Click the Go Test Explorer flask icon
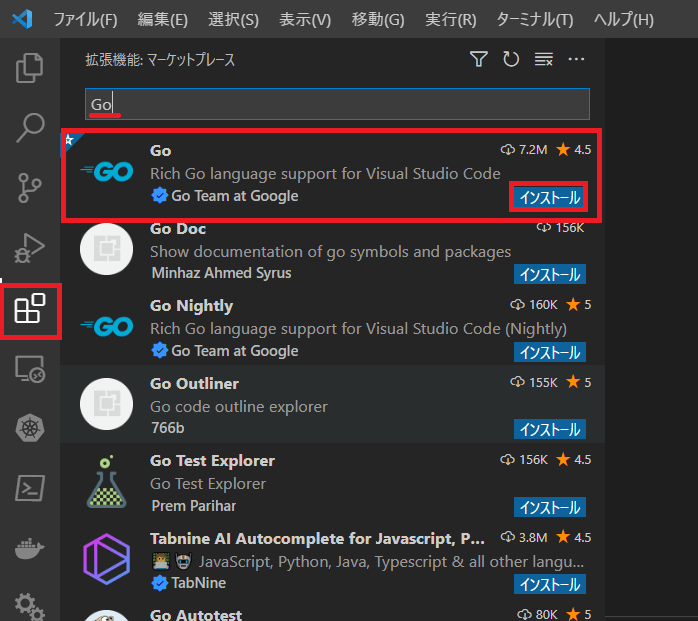This screenshot has height=621, width=698. [106, 482]
